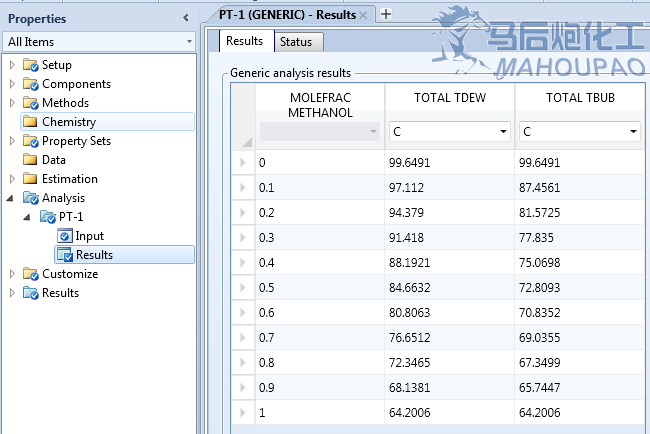Image resolution: width=650 pixels, height=434 pixels.
Task: Expand the Methods tree node
Action: pos(12,103)
